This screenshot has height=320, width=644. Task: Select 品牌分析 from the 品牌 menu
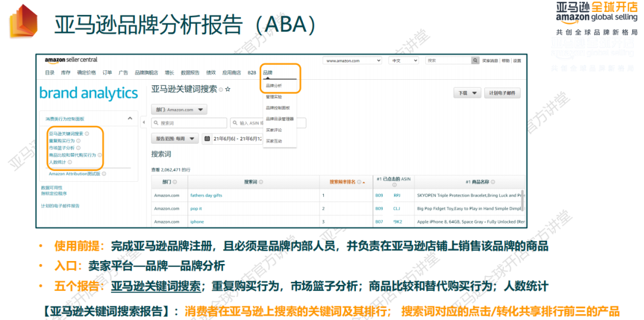[274, 86]
